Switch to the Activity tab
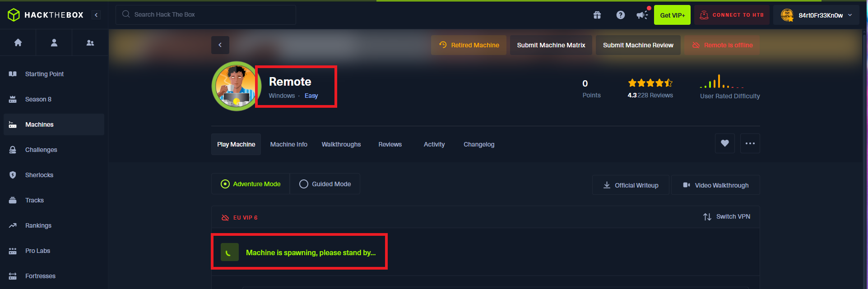This screenshot has width=868, height=289. (x=434, y=144)
